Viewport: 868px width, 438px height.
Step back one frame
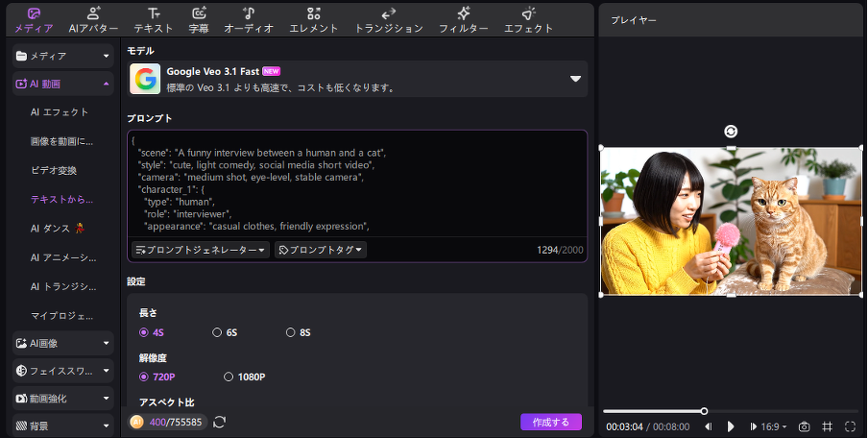709,426
